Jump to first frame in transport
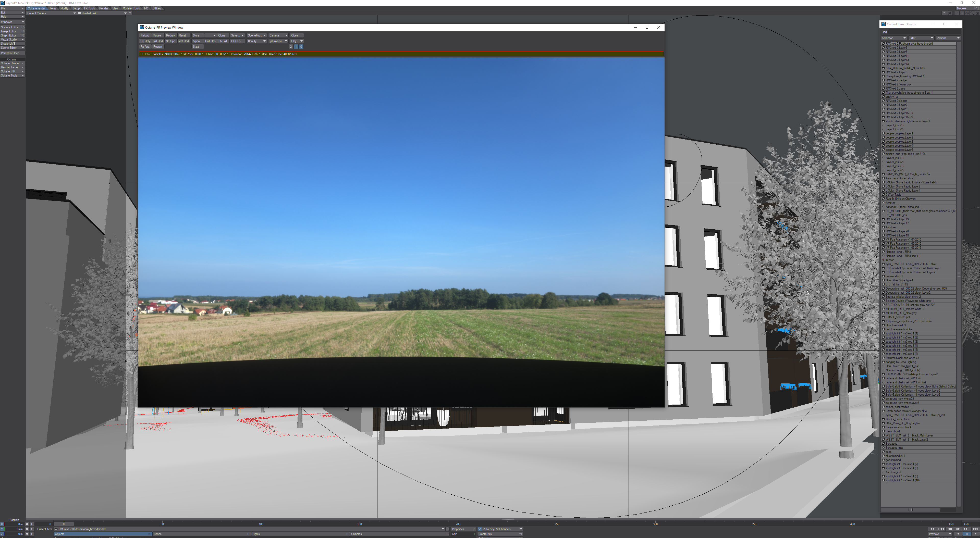980x538 pixels. (932, 529)
